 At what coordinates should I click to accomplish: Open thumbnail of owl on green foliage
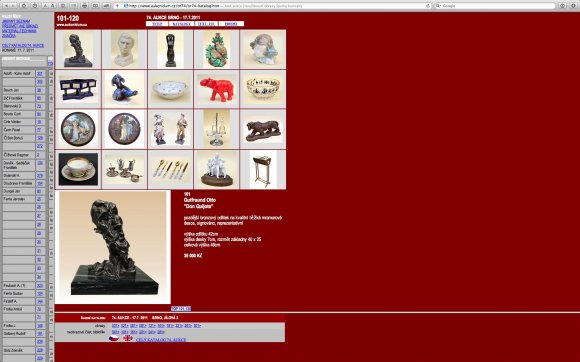[x=217, y=50]
